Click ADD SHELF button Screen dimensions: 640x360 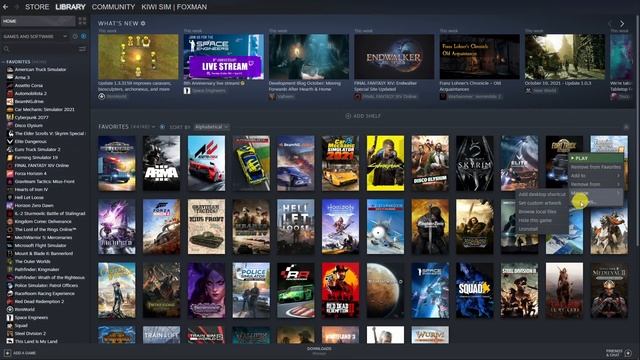coord(363,116)
